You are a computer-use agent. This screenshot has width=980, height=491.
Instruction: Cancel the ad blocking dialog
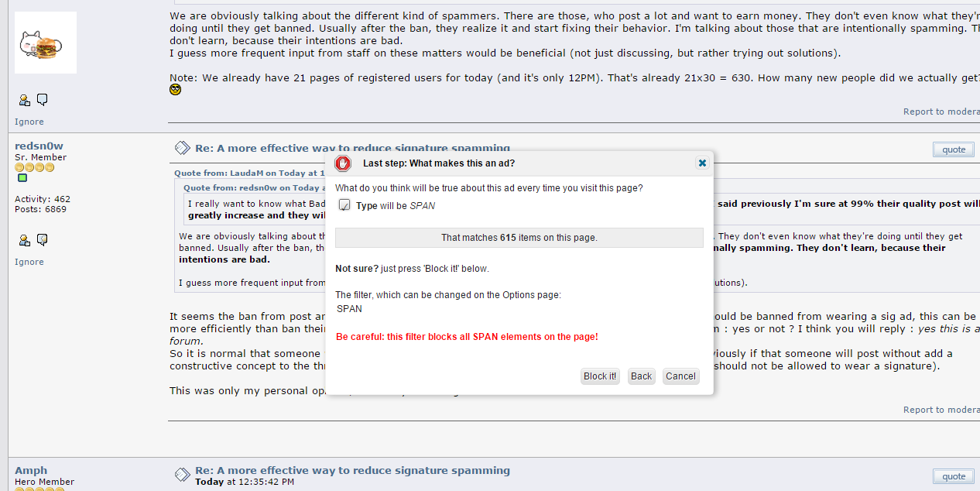680,376
